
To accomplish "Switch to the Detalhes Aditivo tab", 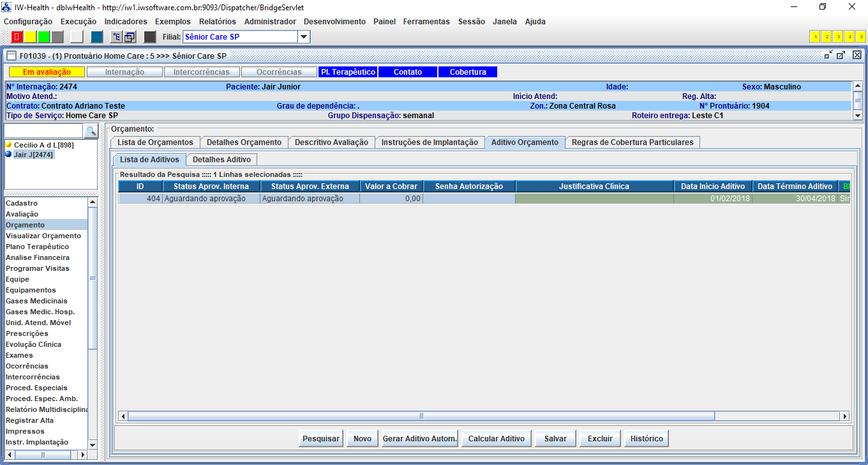I will point(222,160).
